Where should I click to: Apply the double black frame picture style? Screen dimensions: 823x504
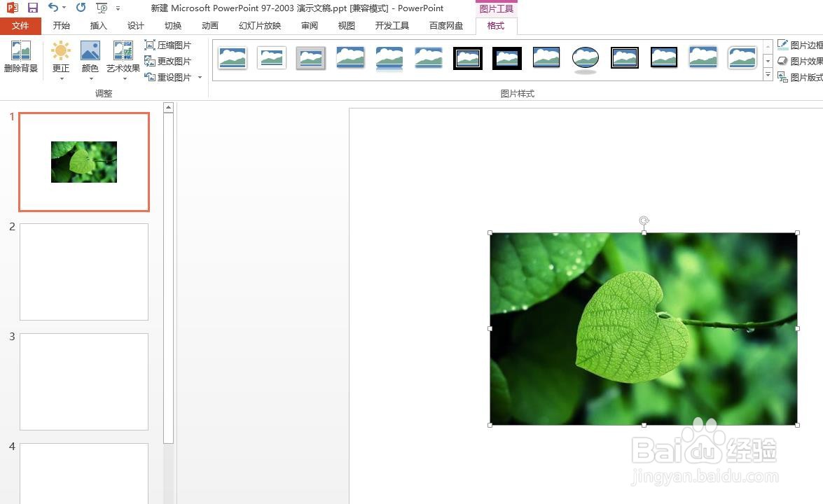click(x=468, y=57)
